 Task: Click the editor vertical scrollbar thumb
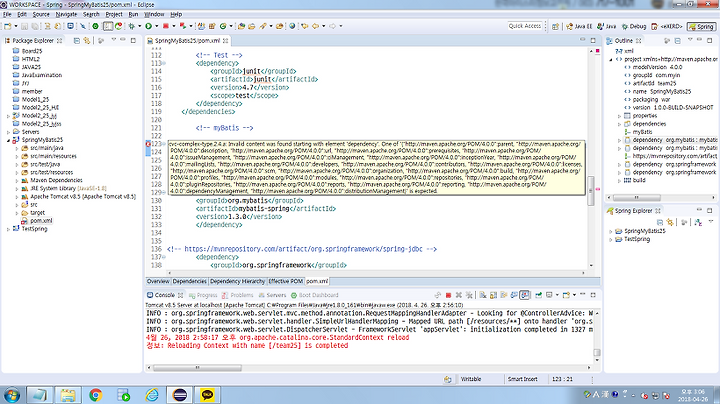pos(591,191)
